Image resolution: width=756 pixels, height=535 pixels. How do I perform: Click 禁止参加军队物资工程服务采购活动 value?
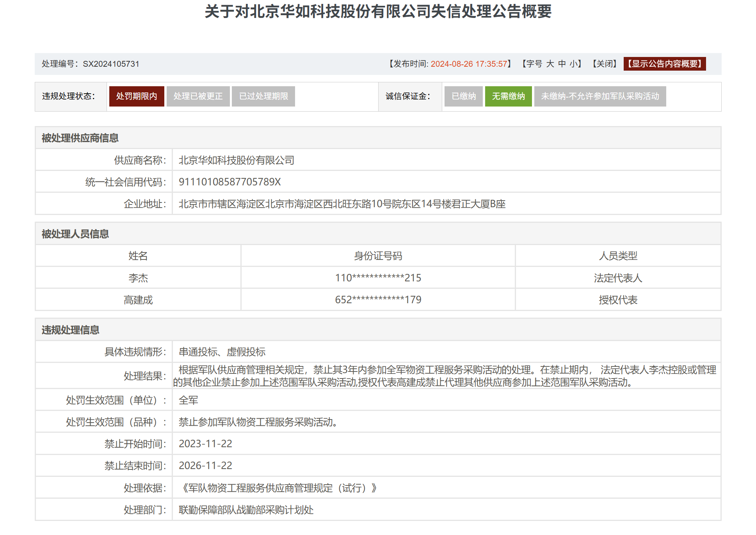tap(258, 422)
